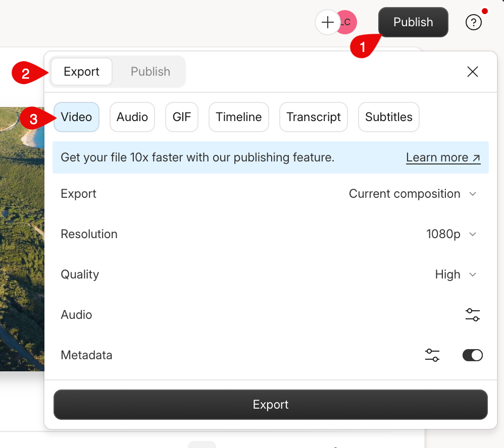This screenshot has width=504, height=448.
Task: Enable the Metadata toggle switch
Action: 473,355
